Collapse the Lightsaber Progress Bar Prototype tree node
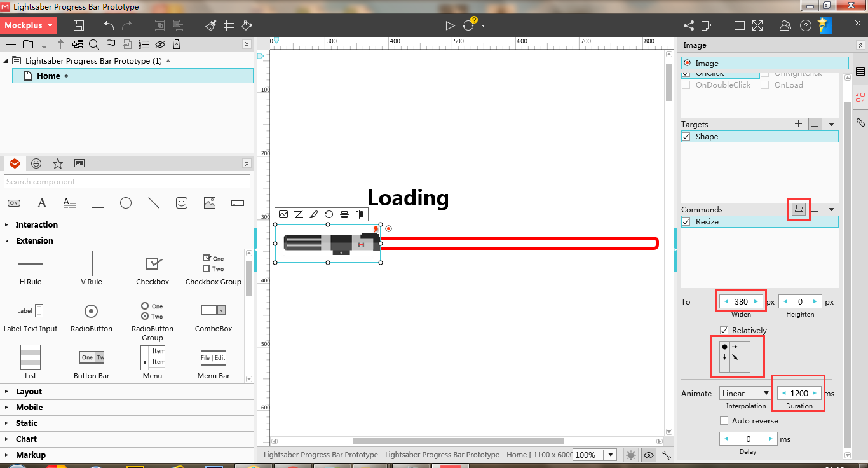 pyautogui.click(x=5, y=60)
